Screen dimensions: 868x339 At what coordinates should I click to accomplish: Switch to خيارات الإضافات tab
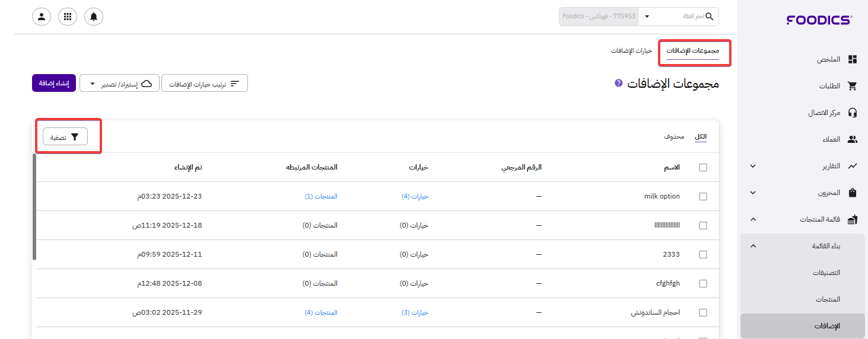pyautogui.click(x=632, y=51)
